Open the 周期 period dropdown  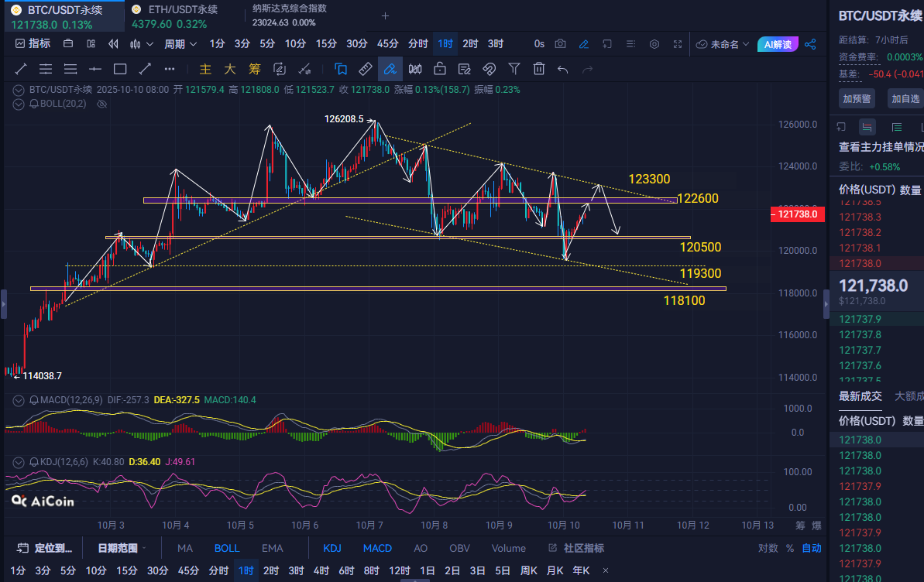179,44
